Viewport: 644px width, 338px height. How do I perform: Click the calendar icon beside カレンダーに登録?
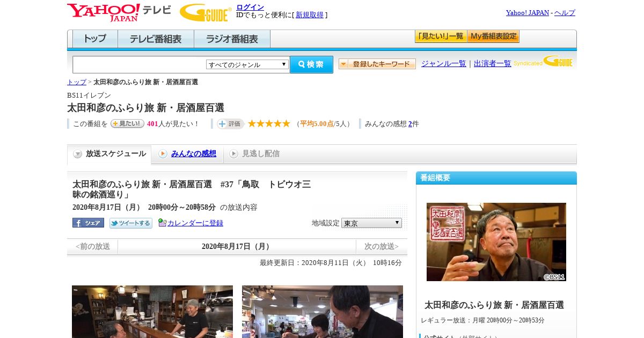[163, 223]
